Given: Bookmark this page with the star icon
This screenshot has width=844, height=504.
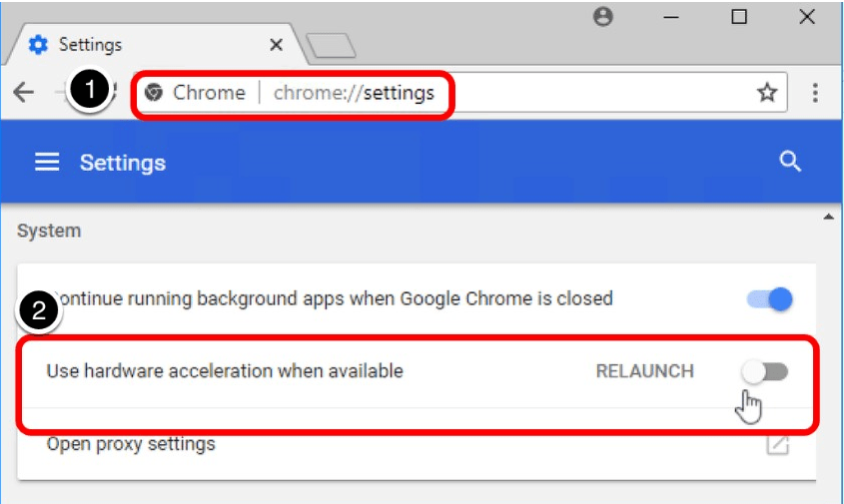Looking at the screenshot, I should (766, 93).
